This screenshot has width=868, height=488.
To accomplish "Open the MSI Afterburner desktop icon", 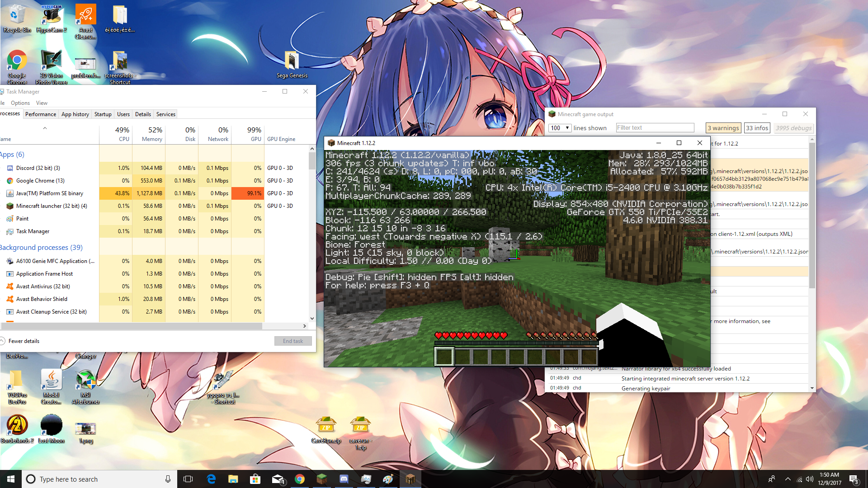I will (x=85, y=380).
